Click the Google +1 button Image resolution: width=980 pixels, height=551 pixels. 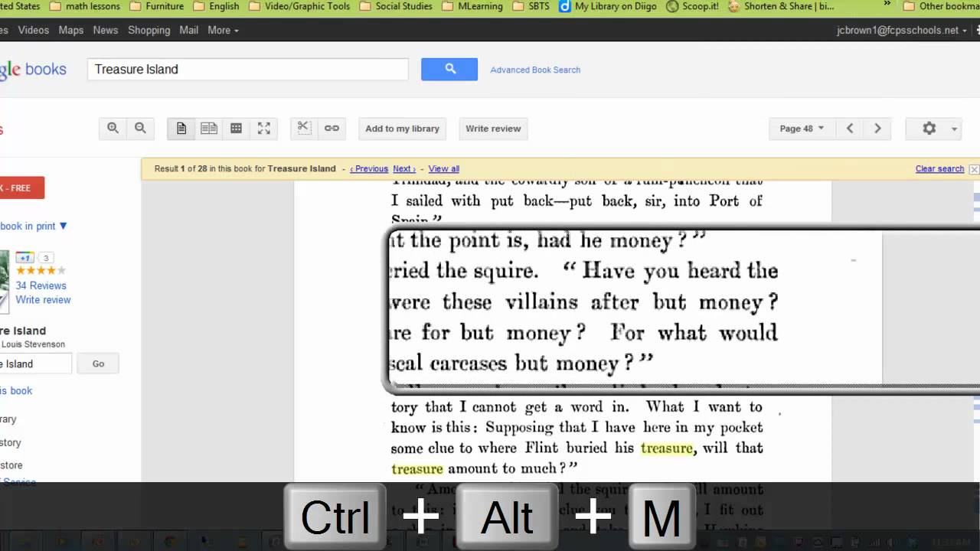tap(25, 258)
